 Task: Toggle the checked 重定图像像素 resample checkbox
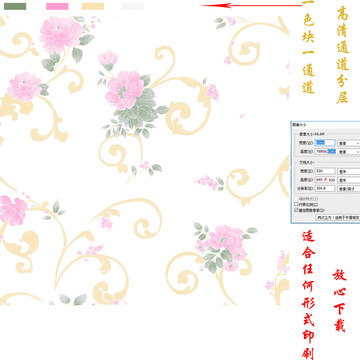point(296,210)
